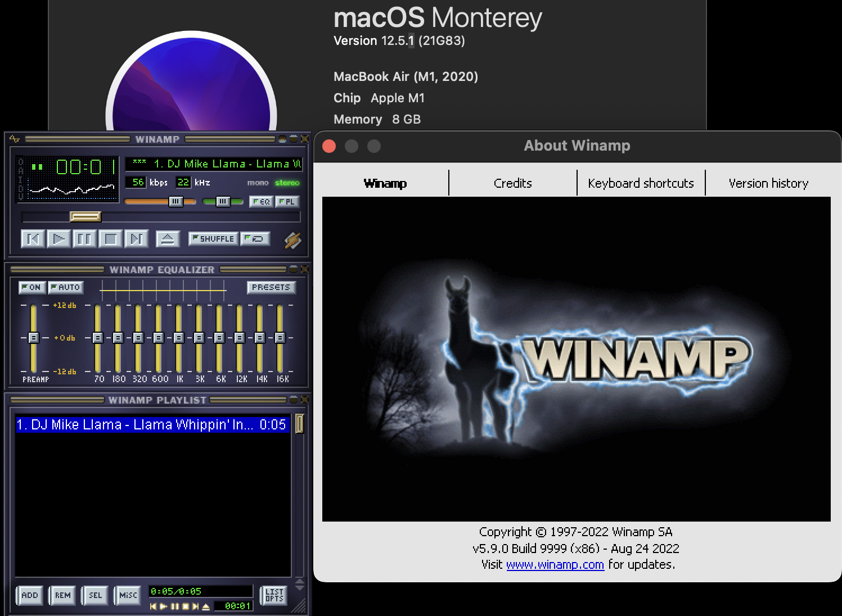Click the orange volume slider handle

coord(176,201)
